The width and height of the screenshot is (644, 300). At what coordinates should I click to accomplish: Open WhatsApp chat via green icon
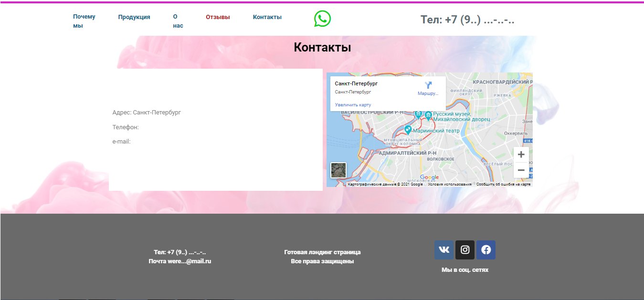(322, 19)
